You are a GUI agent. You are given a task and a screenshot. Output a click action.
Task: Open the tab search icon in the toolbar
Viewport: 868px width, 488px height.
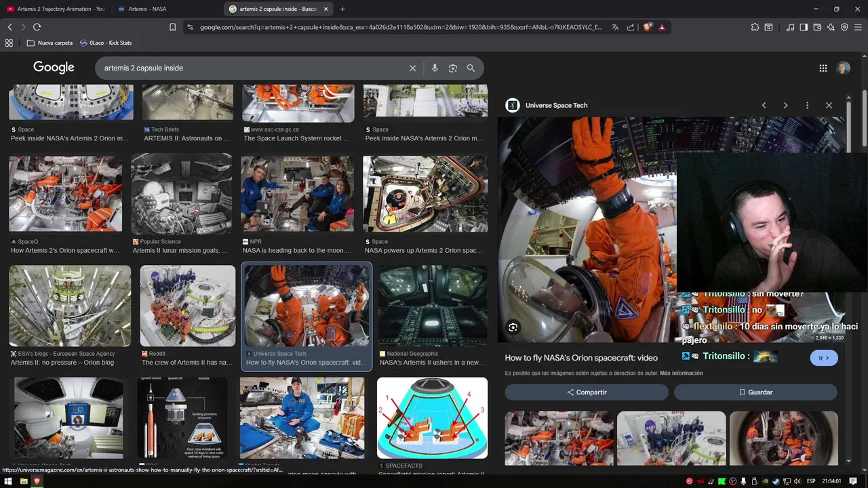click(x=768, y=27)
